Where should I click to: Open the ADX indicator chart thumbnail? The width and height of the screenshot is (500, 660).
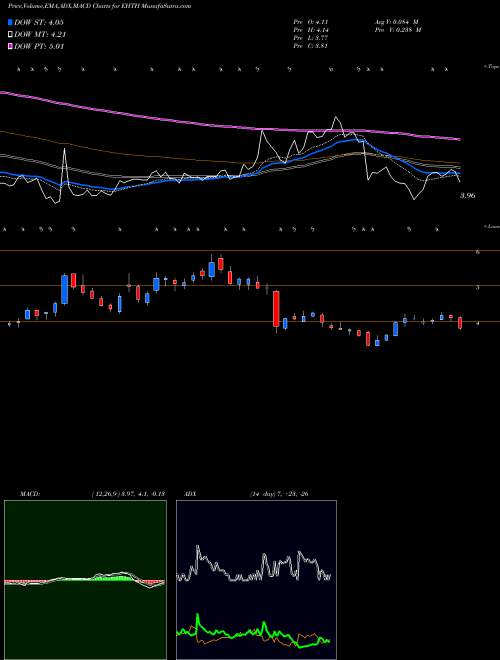click(x=256, y=580)
